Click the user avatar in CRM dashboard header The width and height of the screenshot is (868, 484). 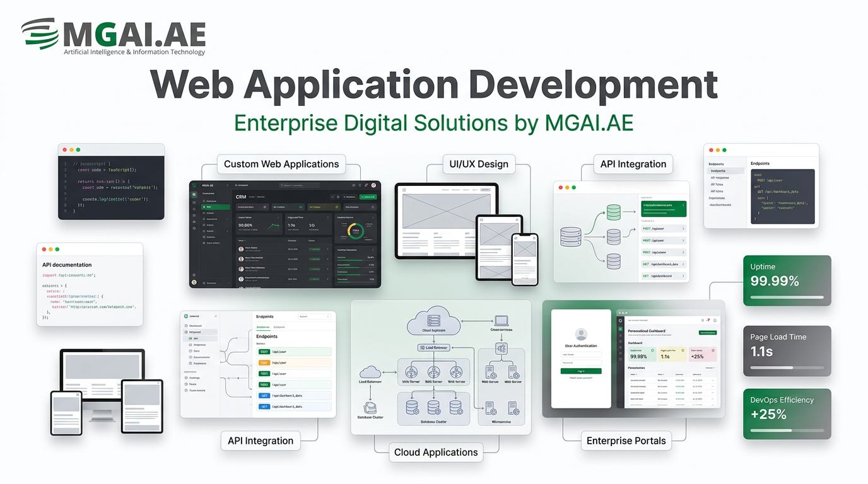pos(373,185)
